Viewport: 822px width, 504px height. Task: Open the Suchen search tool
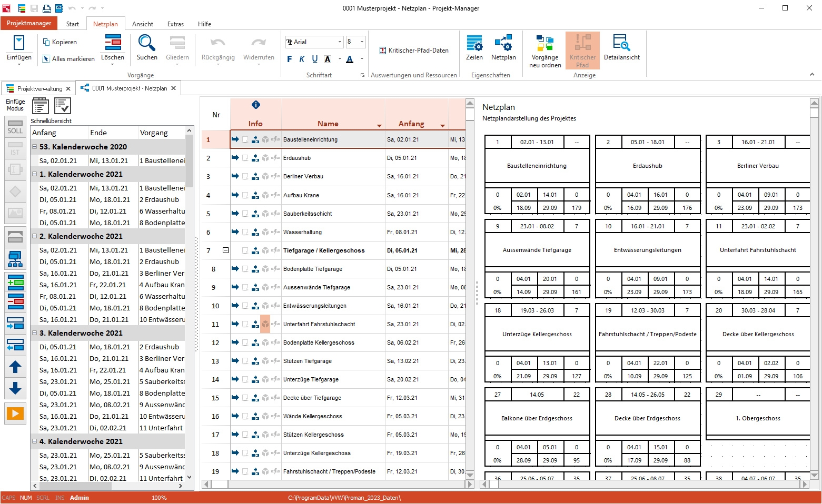tap(146, 48)
